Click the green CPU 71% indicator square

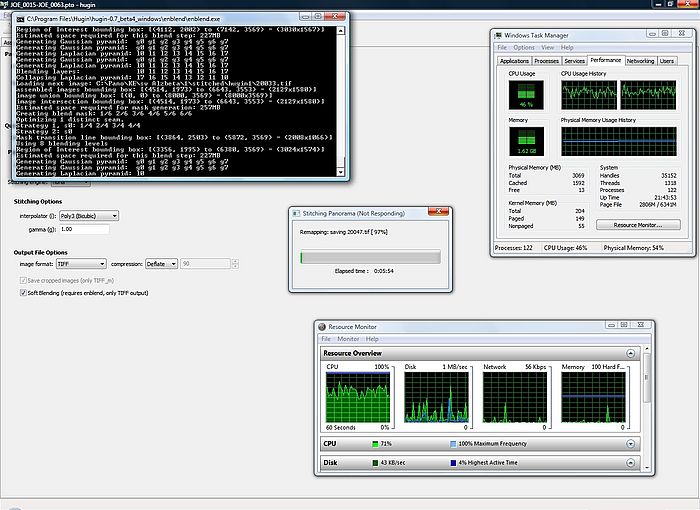375,443
